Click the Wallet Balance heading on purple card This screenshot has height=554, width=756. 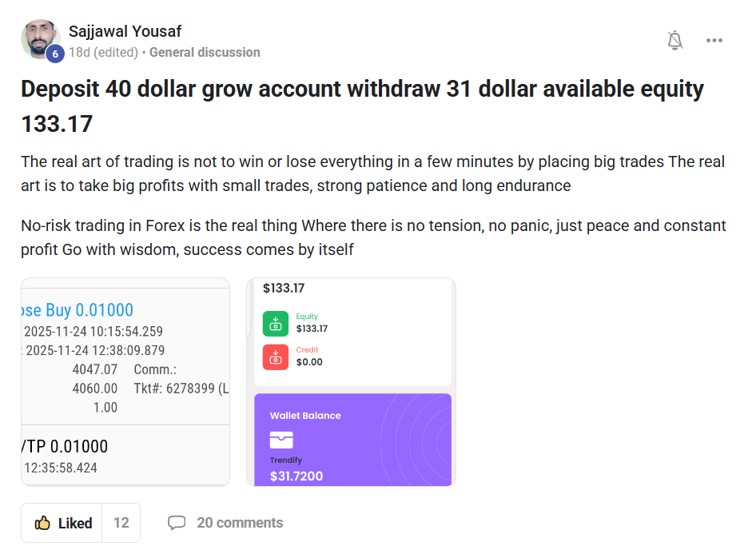point(305,416)
